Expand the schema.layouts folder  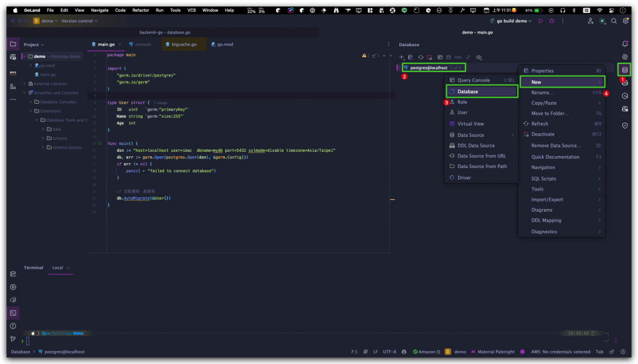[43, 147]
